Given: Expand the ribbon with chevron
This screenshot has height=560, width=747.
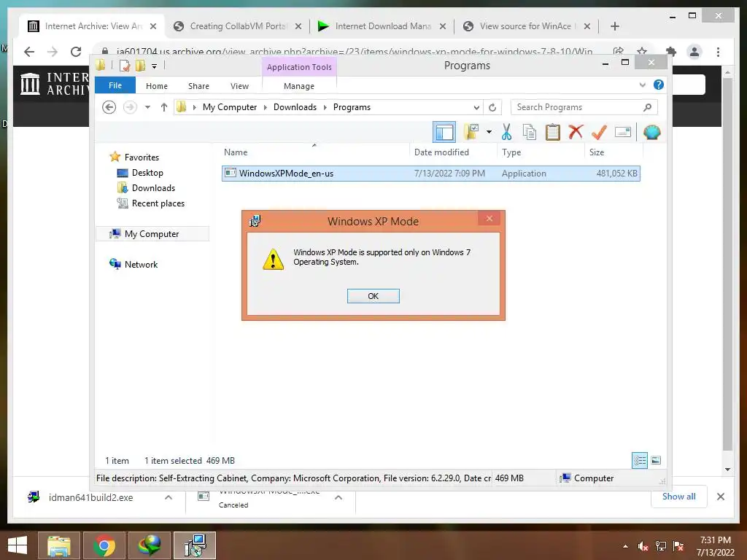Looking at the screenshot, I should click(642, 85).
